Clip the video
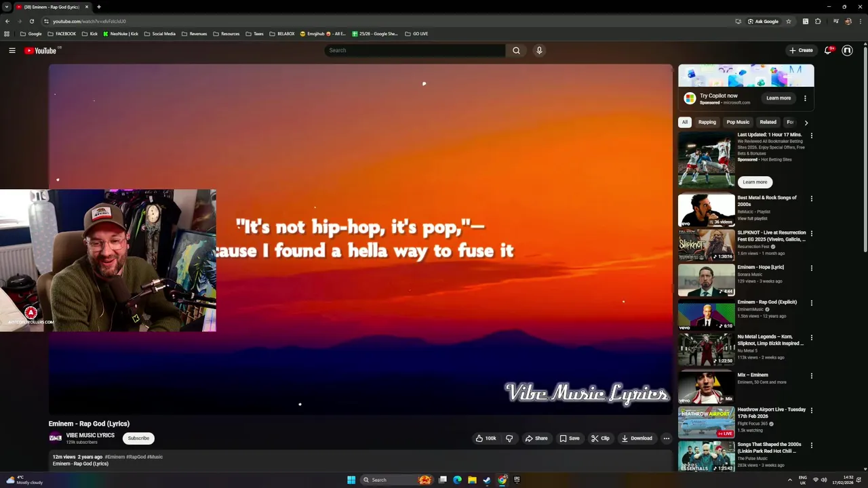 [x=600, y=439]
